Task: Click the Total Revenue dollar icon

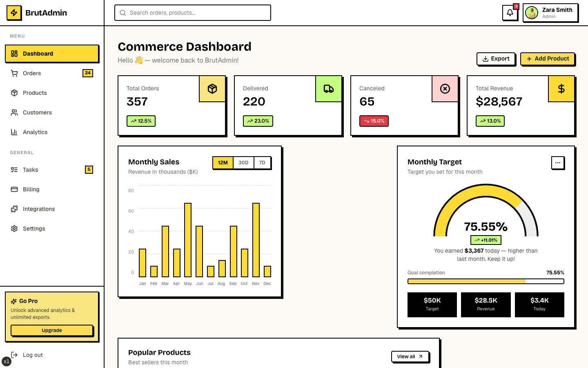Action: point(561,89)
